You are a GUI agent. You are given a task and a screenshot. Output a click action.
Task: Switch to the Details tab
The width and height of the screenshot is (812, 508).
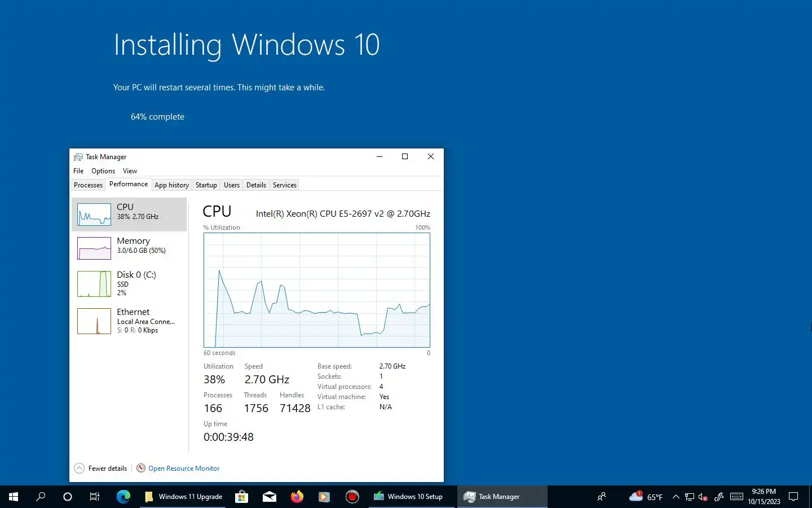(x=256, y=185)
